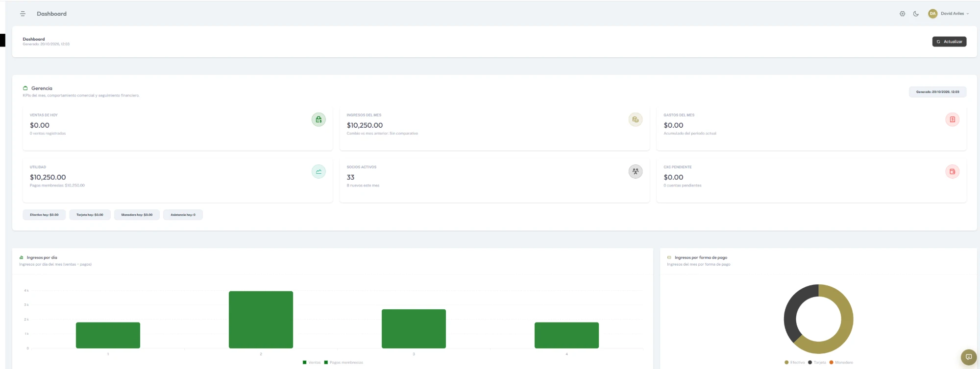
Task: Click the bar for day 2
Action: click(261, 320)
